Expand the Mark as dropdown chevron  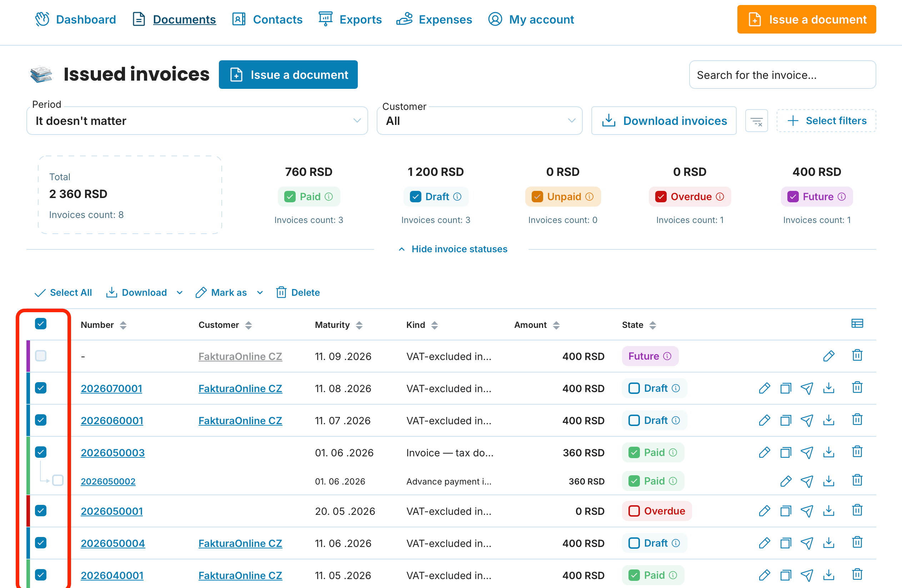tap(260, 293)
